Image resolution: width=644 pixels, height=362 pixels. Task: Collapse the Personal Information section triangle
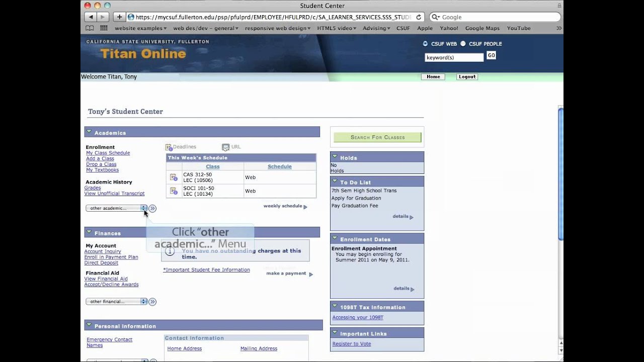[x=89, y=325]
